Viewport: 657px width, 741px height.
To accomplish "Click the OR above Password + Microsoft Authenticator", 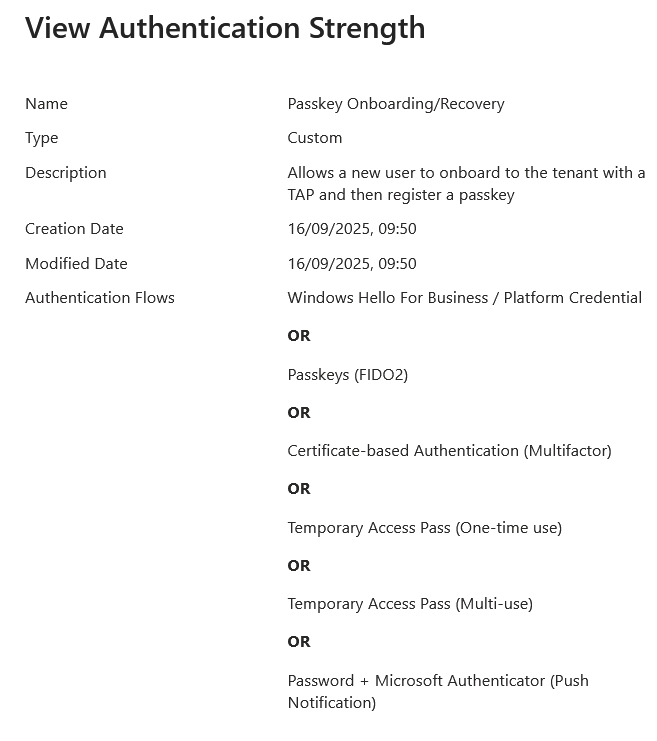I will [x=299, y=642].
